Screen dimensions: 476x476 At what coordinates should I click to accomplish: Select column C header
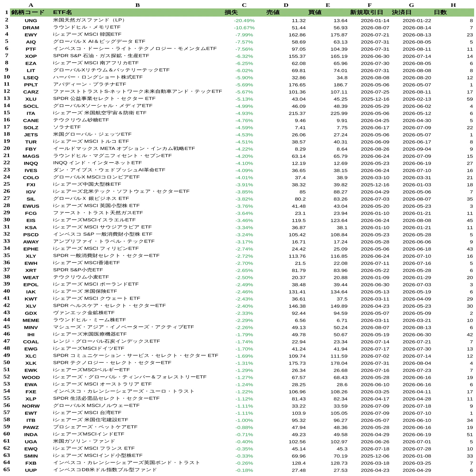pyautogui.click(x=244, y=5)
